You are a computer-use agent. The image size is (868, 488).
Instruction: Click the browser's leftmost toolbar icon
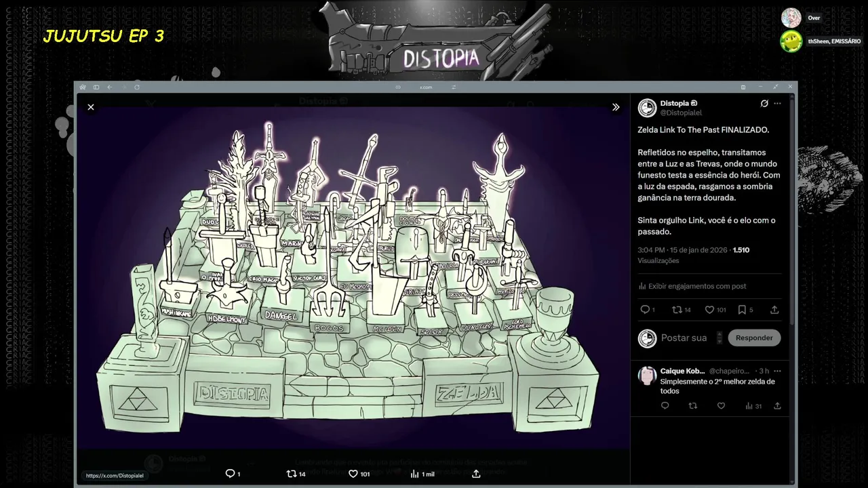(x=83, y=87)
